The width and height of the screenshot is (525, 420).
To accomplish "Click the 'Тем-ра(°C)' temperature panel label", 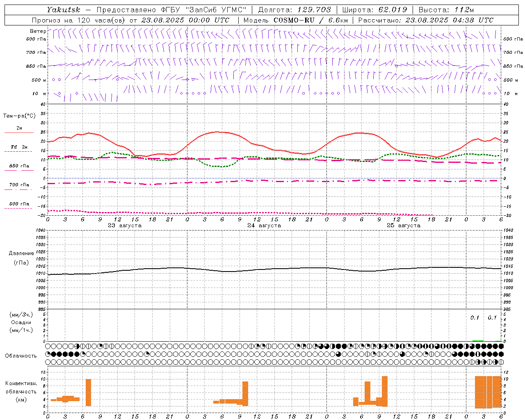I will point(19,116).
